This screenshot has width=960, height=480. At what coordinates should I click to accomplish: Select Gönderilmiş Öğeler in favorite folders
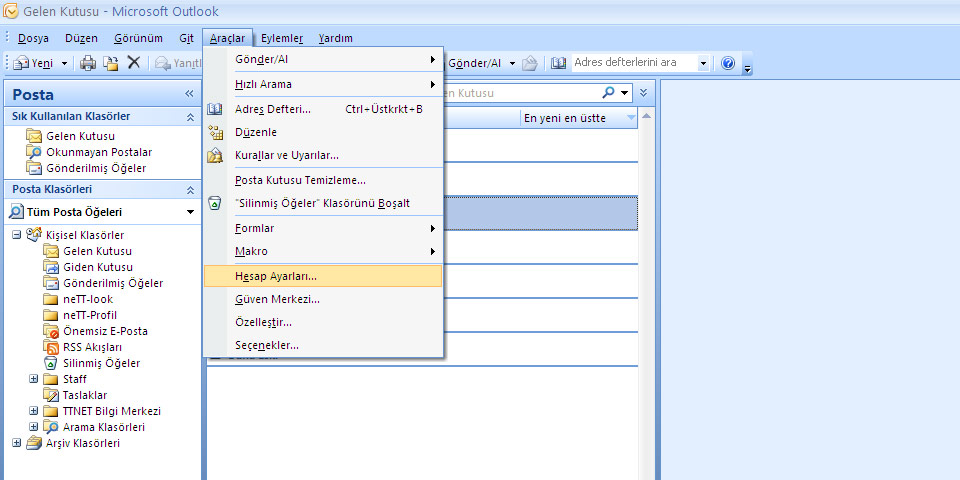tap(96, 168)
